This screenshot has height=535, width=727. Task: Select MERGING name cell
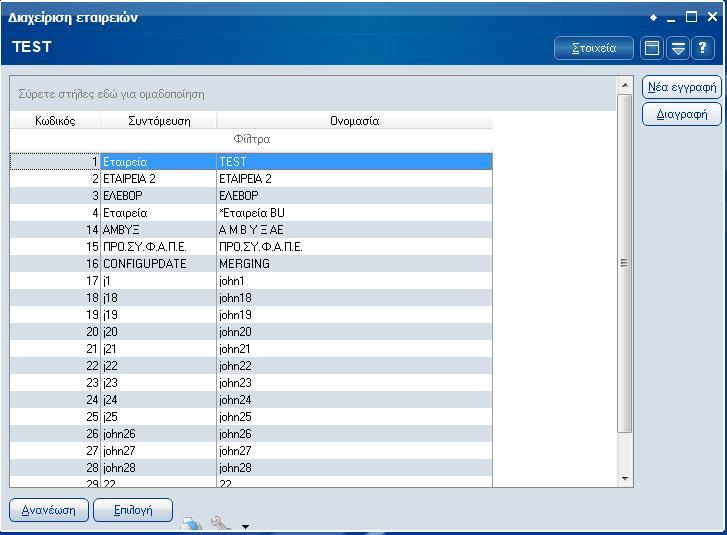click(355, 264)
